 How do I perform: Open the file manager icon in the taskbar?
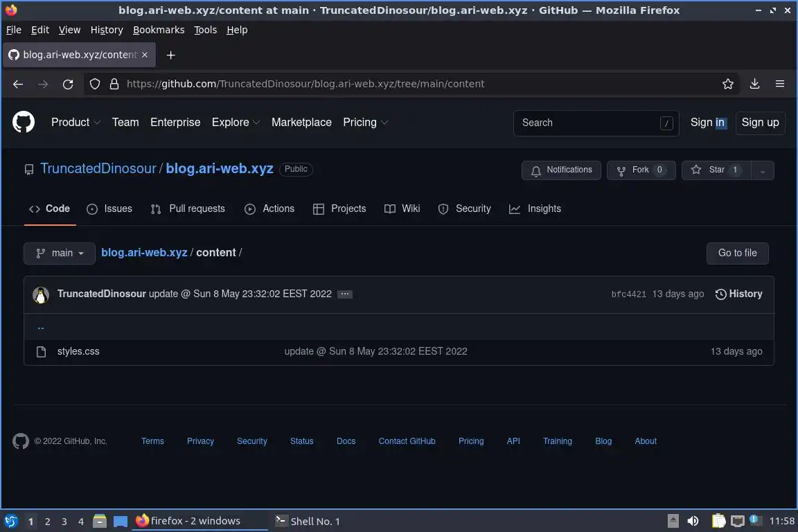pyautogui.click(x=100, y=521)
